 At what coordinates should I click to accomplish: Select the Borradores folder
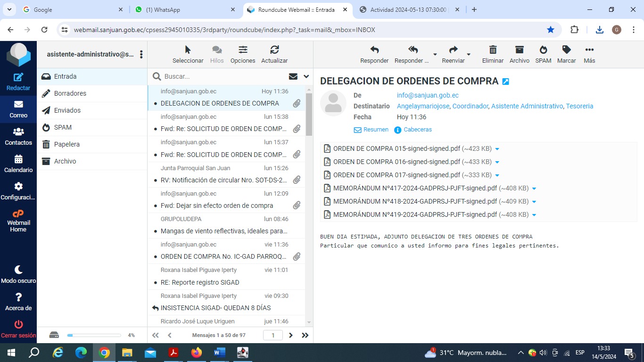click(x=70, y=93)
